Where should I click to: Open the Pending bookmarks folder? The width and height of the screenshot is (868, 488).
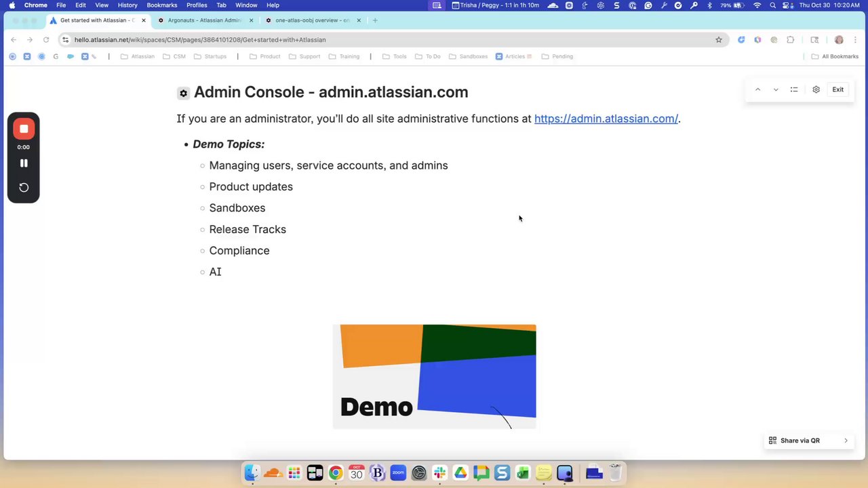point(557,56)
